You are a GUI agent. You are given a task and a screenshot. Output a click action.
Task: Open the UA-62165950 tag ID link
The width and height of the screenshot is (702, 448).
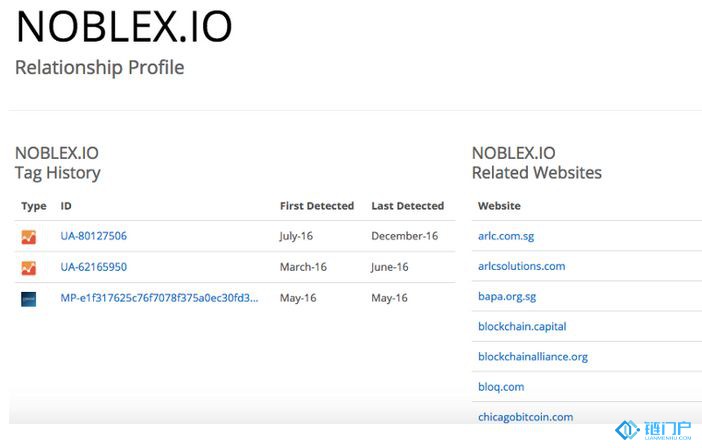pyautogui.click(x=94, y=267)
